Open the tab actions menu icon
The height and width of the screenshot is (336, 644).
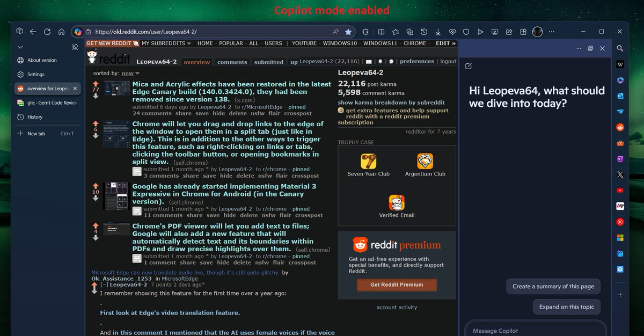[x=19, y=32]
